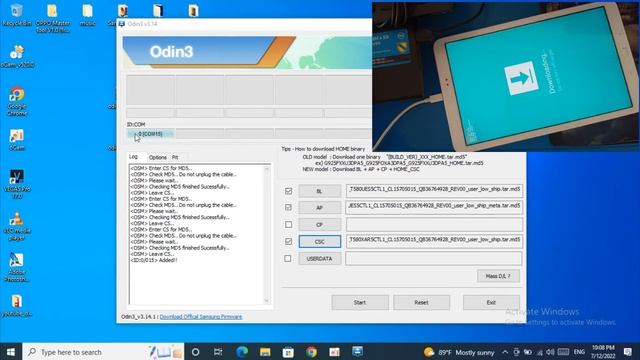Screen dimensions: 640x360
Task: Open Microsoft Store from the taskbar
Action: pyautogui.click(x=288, y=352)
